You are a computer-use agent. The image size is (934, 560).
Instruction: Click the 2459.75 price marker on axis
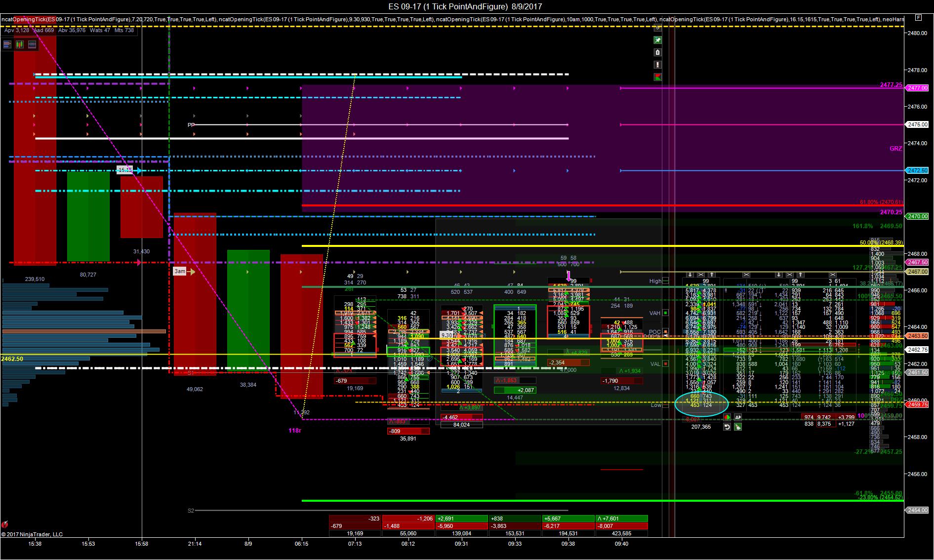(918, 405)
